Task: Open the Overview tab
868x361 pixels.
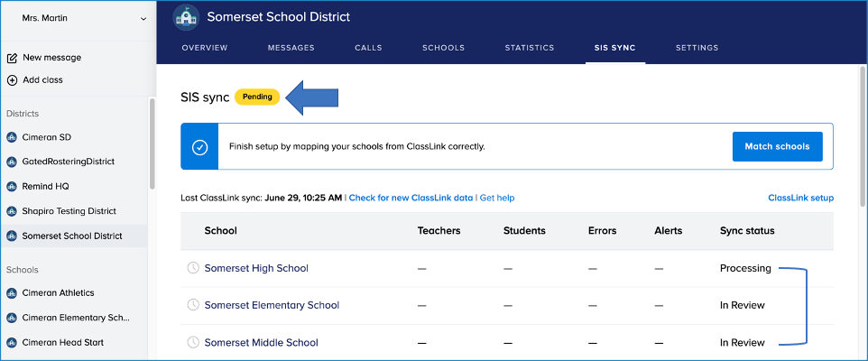Action: [x=205, y=48]
